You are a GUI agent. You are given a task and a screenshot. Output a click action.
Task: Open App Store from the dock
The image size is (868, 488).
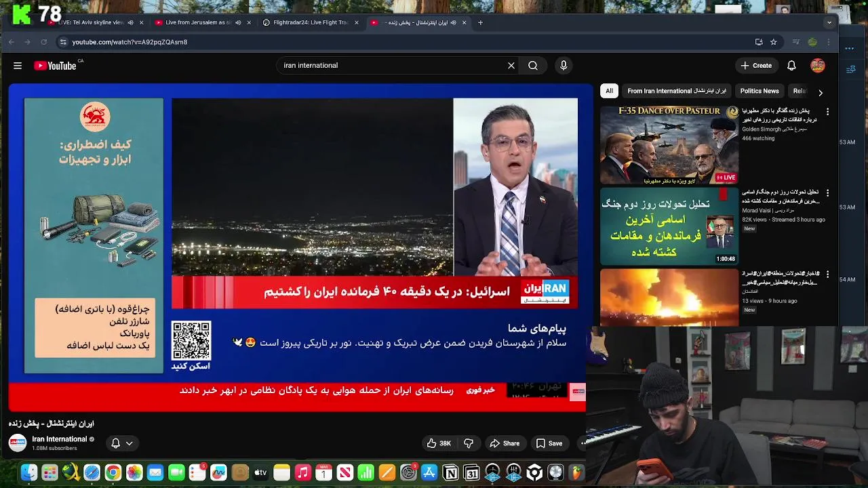coord(429,472)
